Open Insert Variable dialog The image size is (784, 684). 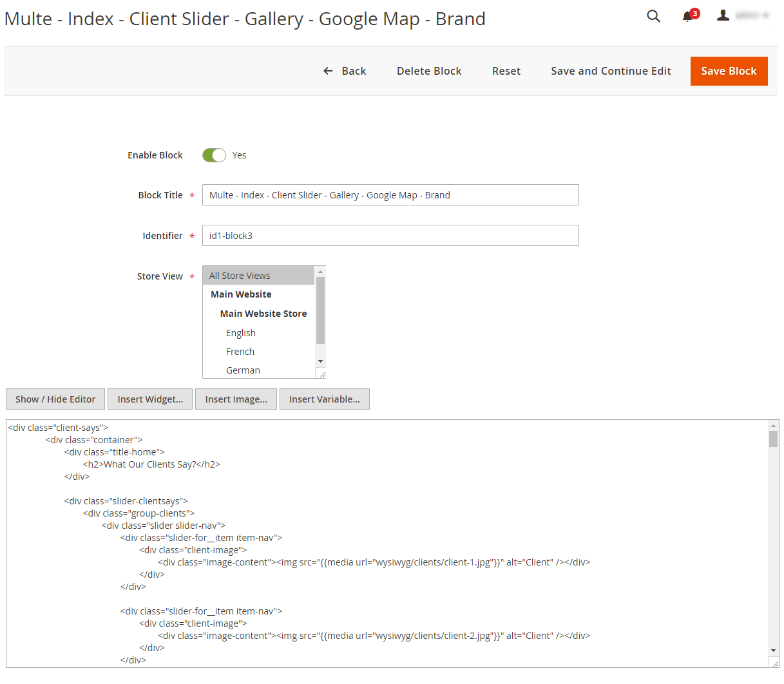[x=324, y=399]
